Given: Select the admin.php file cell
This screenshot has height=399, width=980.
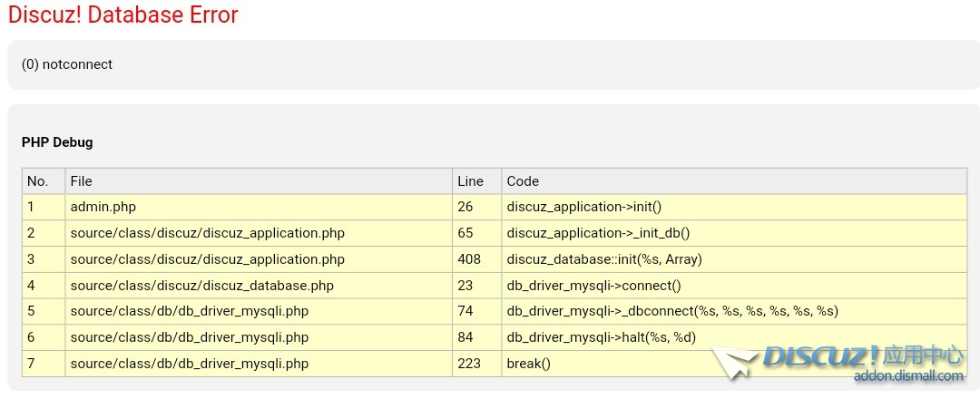Looking at the screenshot, I should (103, 207).
